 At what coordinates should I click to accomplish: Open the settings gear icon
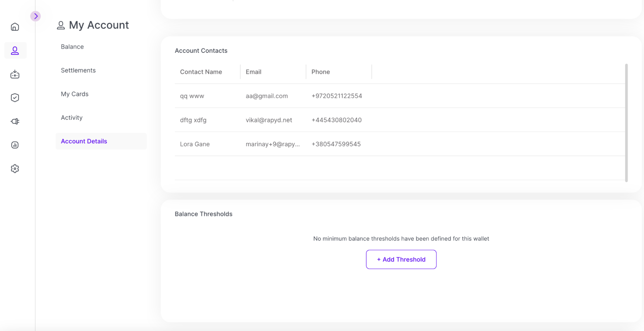[x=15, y=169]
